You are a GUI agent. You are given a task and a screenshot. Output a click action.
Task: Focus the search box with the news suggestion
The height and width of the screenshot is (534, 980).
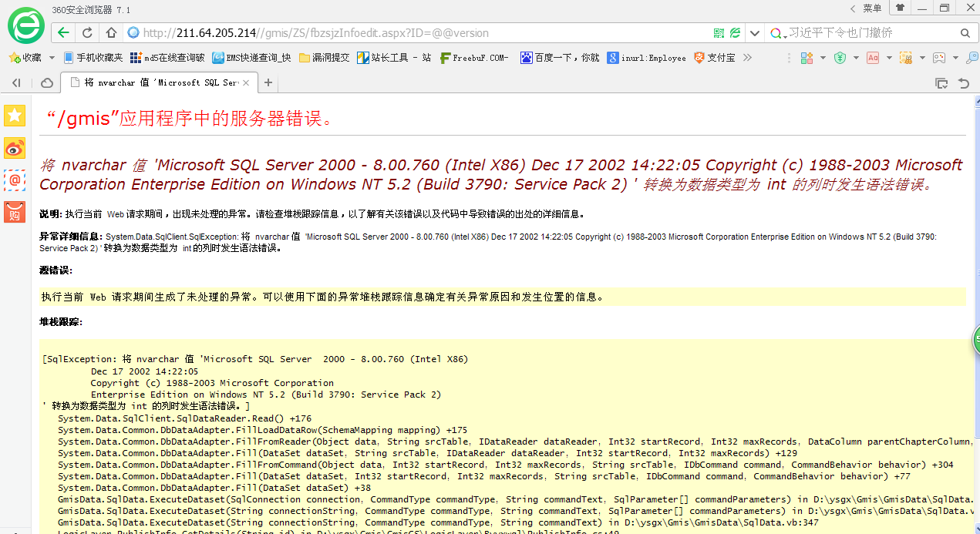pos(871,33)
